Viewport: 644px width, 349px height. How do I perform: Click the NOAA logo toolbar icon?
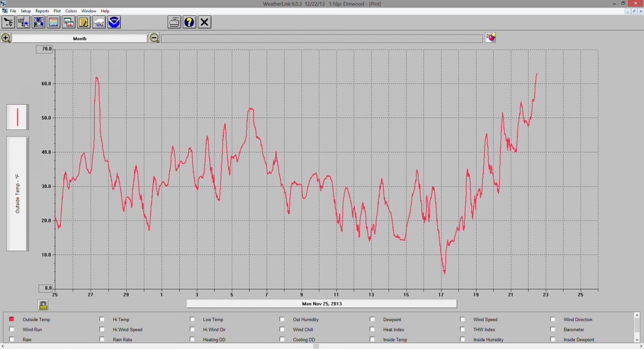tap(114, 22)
